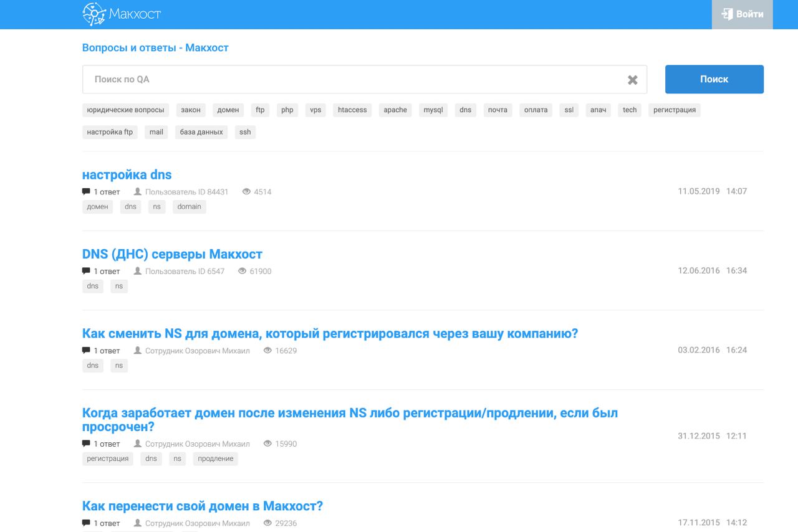
Task: Select the почта tag
Action: [x=498, y=110]
